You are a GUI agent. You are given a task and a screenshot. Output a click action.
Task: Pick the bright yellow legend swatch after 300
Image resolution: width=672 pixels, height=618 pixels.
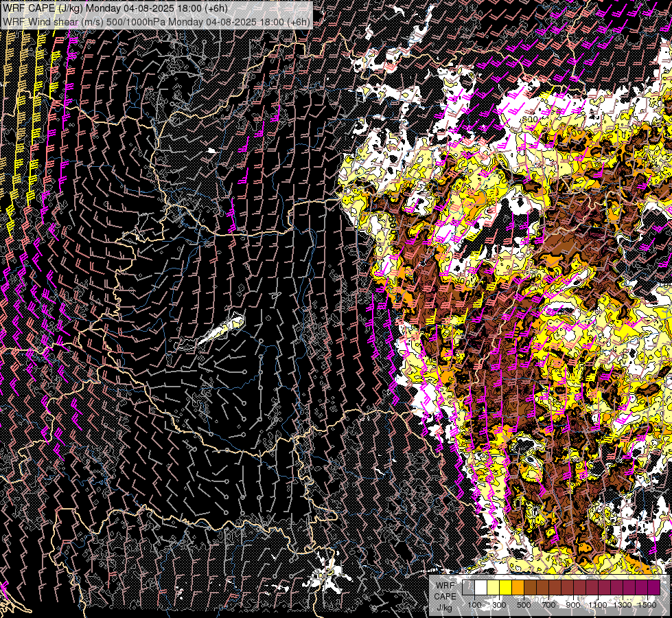tap(506, 587)
